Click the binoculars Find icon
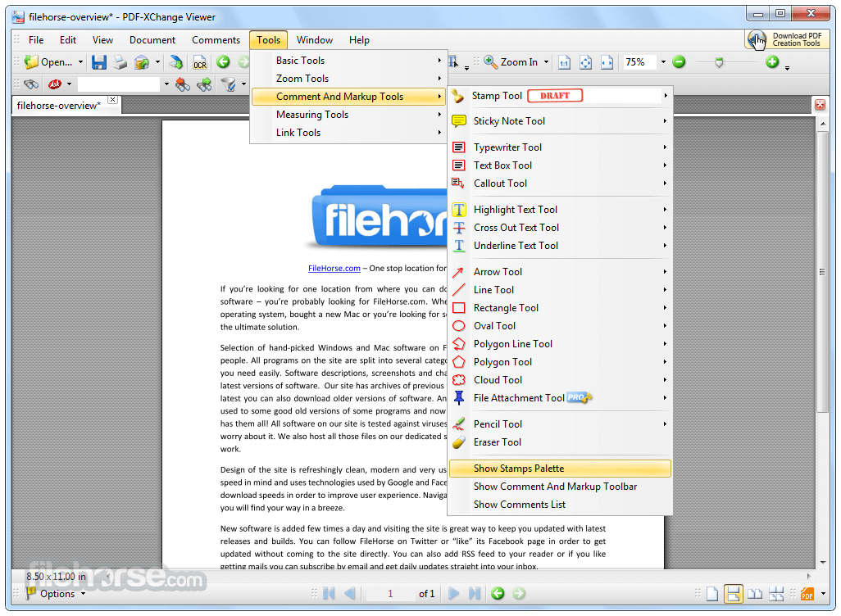This screenshot has width=841, height=616. [x=31, y=84]
